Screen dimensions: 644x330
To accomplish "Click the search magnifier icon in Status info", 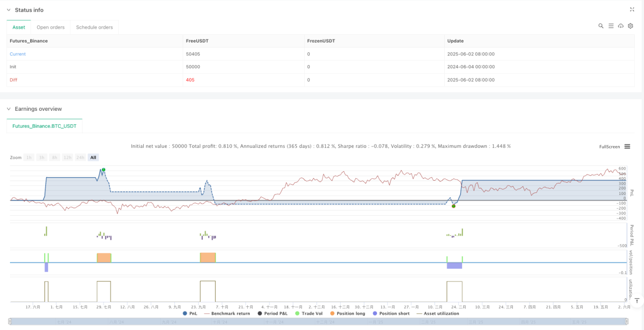I will tap(601, 26).
